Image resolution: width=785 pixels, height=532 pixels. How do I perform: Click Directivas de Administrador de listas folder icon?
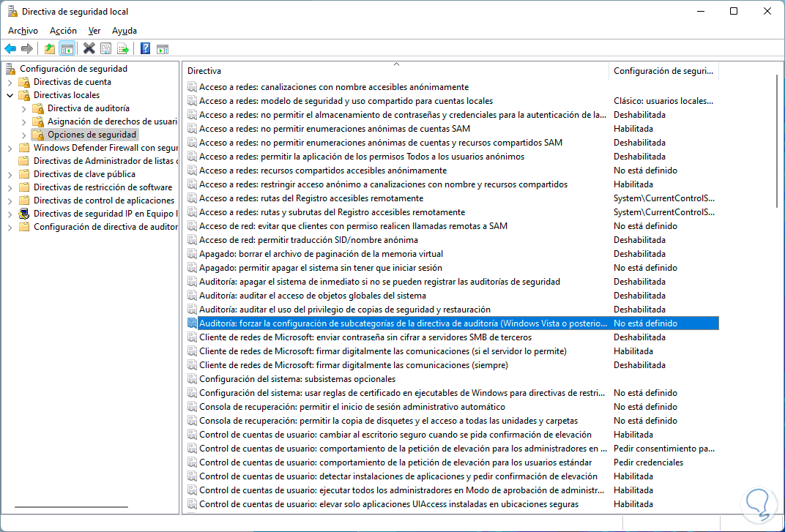coord(24,161)
